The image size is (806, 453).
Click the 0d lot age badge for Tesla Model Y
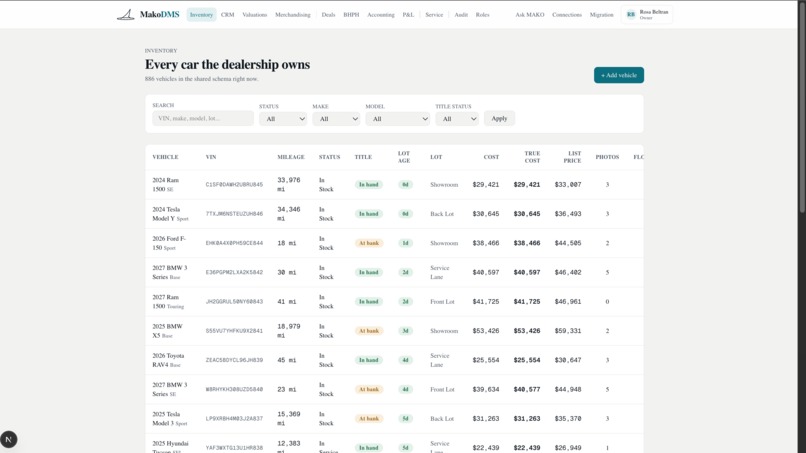click(405, 214)
